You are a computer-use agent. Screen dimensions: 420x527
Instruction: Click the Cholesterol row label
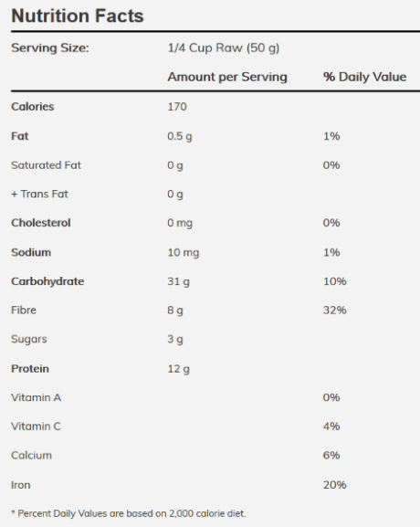point(41,223)
